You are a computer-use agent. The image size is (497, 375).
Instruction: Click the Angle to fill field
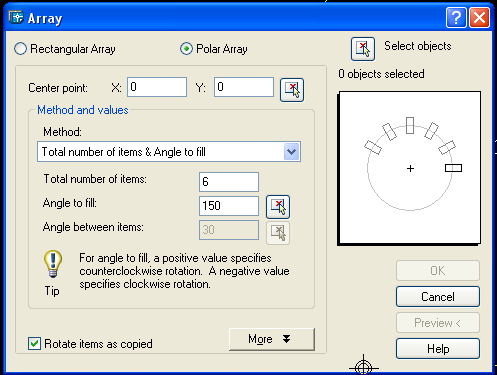coord(229,206)
